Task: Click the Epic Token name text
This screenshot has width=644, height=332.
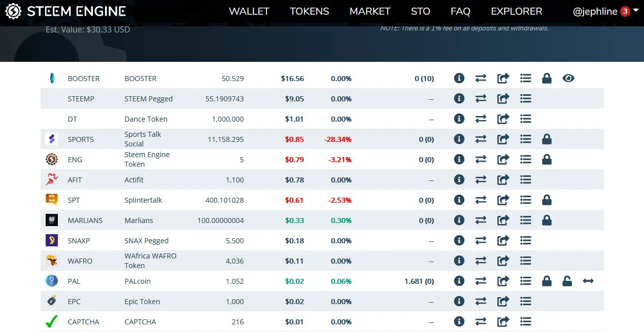Action: [142, 302]
